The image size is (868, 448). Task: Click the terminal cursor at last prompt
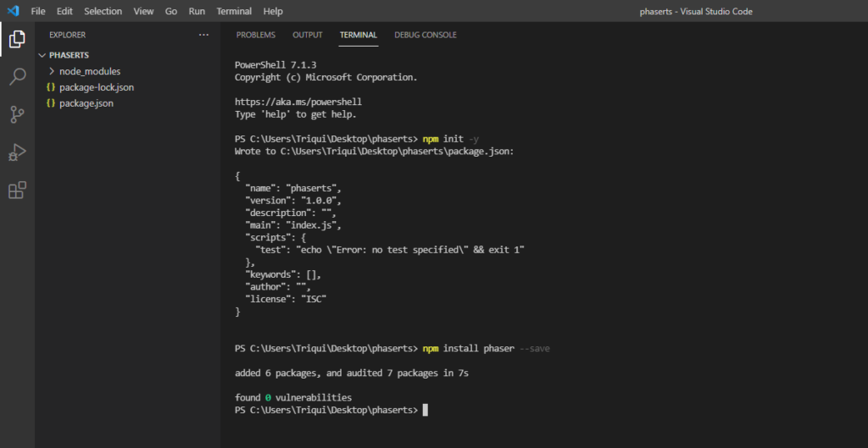(426, 410)
